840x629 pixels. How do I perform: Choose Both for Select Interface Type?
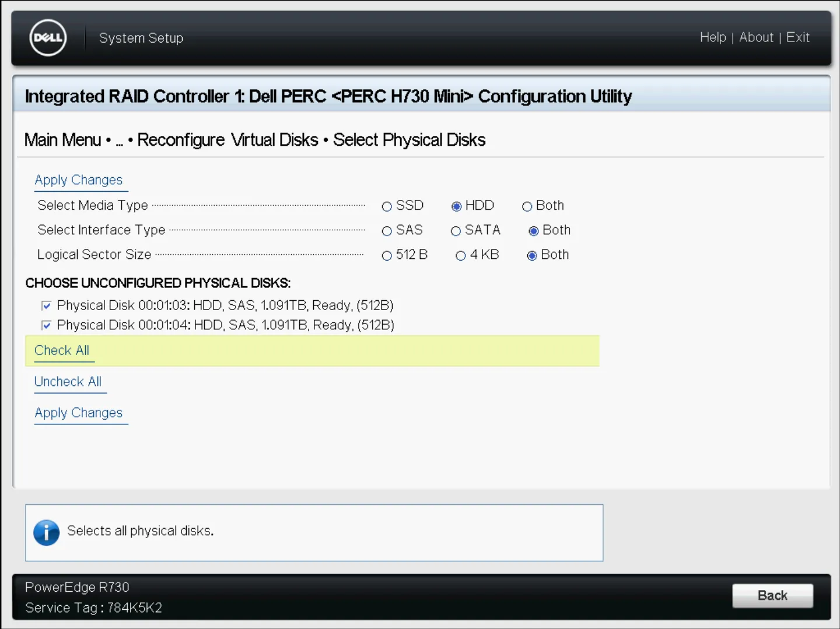534,231
